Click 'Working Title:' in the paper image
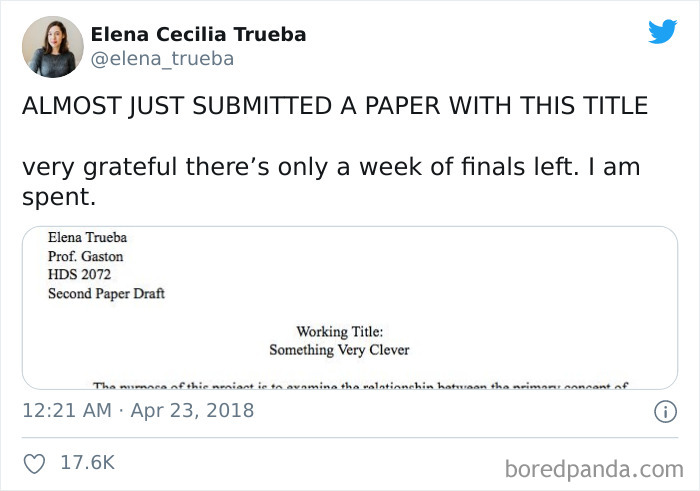Screen dimensions: 700x491 pos(339,332)
